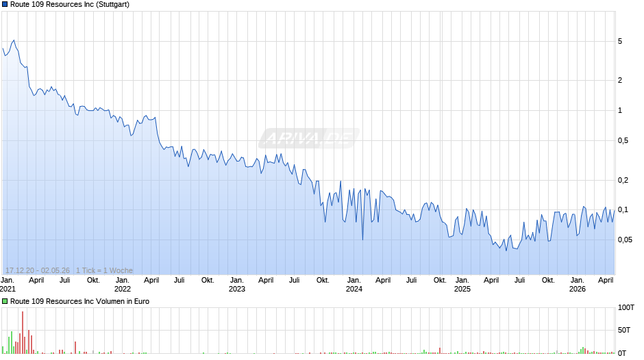Click the year label '2022' on the x-axis
This screenshot has height=360, width=644.
[123, 289]
